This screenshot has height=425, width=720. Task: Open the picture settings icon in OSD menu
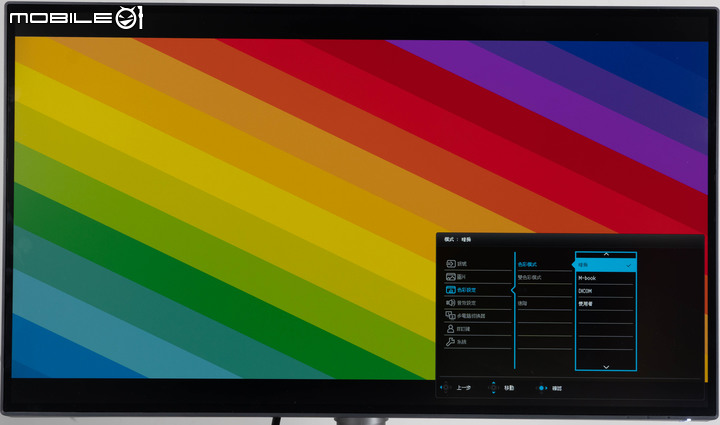pyautogui.click(x=450, y=277)
